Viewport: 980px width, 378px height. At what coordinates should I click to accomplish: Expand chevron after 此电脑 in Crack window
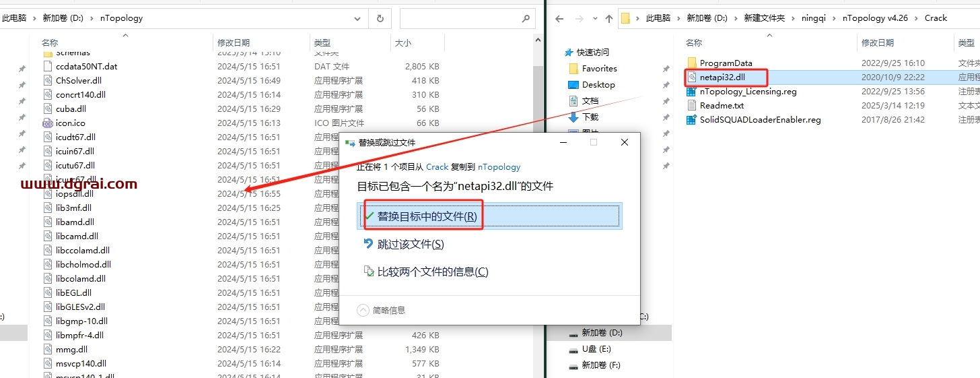(678, 18)
